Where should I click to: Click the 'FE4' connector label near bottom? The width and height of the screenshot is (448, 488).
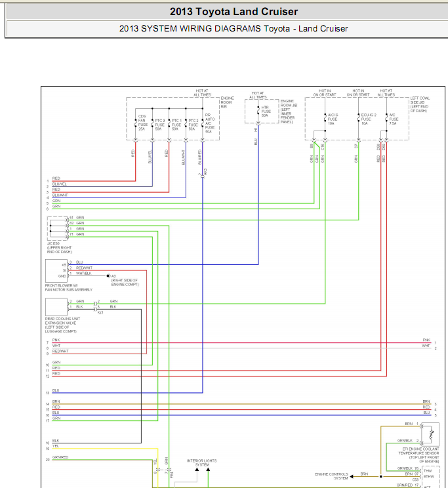coord(172,475)
